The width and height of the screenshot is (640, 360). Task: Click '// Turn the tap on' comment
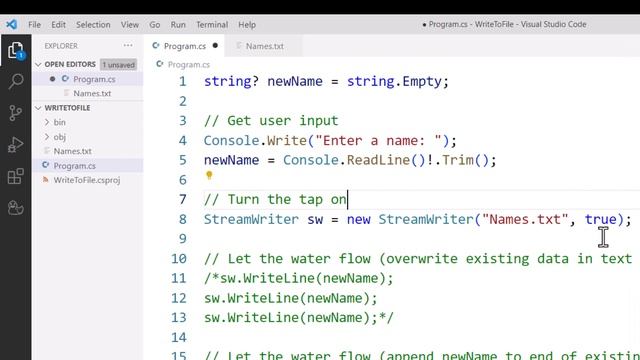point(275,200)
